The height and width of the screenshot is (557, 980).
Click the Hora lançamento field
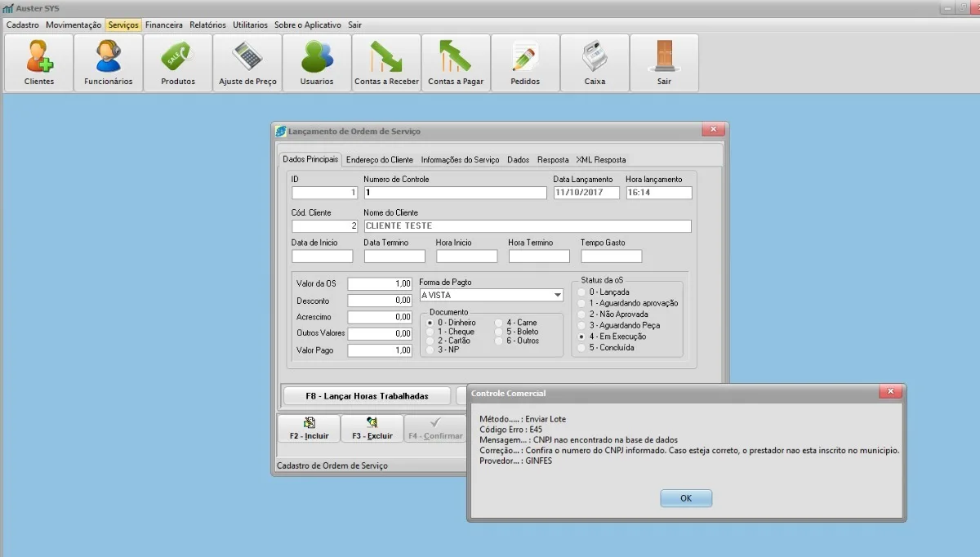[659, 193]
